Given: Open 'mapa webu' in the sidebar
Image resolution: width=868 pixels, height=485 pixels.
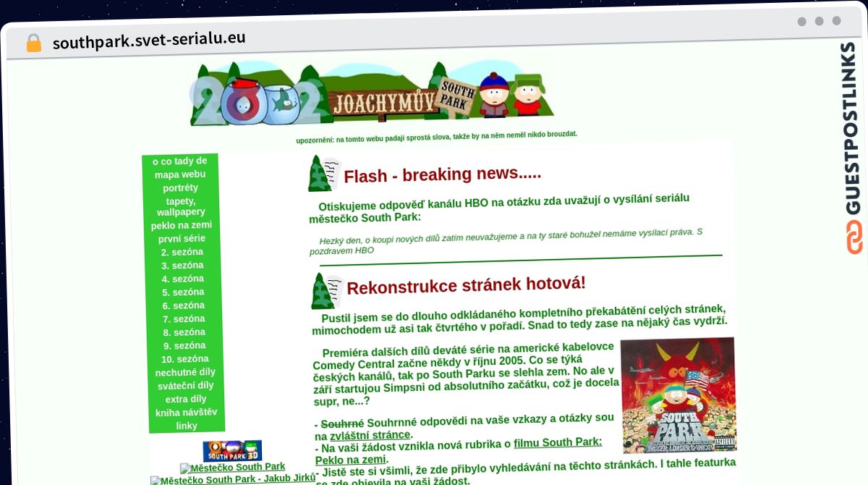Looking at the screenshot, I should pos(180,174).
